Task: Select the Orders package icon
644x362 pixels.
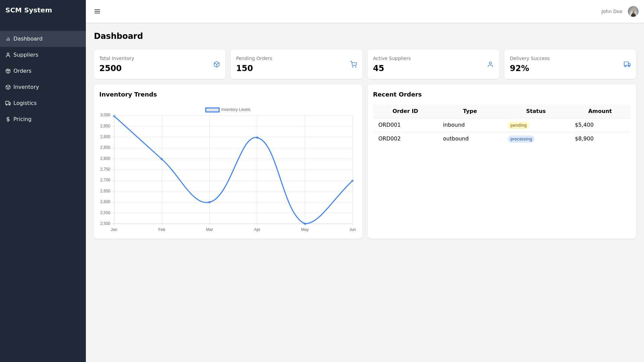Action: tap(8, 71)
